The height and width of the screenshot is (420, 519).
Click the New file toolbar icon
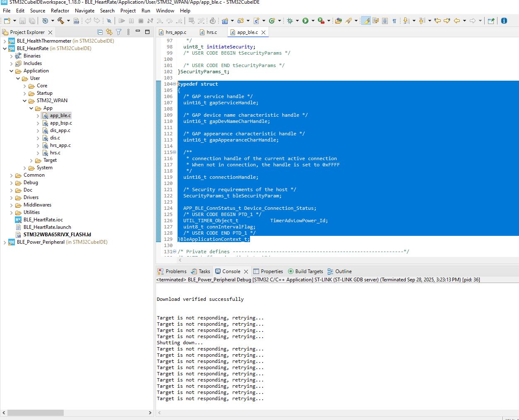pos(7,21)
